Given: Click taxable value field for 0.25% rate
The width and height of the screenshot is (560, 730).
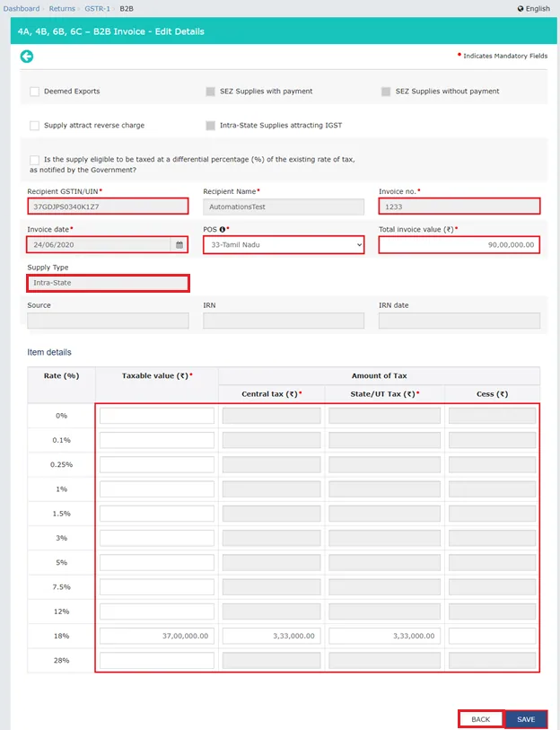Looking at the screenshot, I should point(157,464).
